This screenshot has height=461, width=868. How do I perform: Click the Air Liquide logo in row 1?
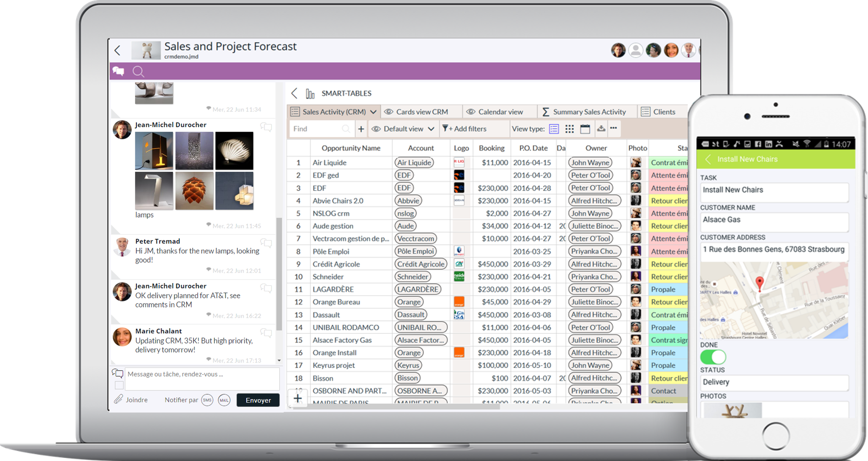click(x=459, y=162)
